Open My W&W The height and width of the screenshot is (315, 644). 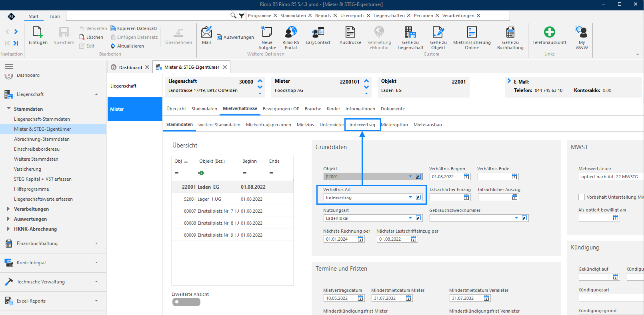click(x=582, y=38)
